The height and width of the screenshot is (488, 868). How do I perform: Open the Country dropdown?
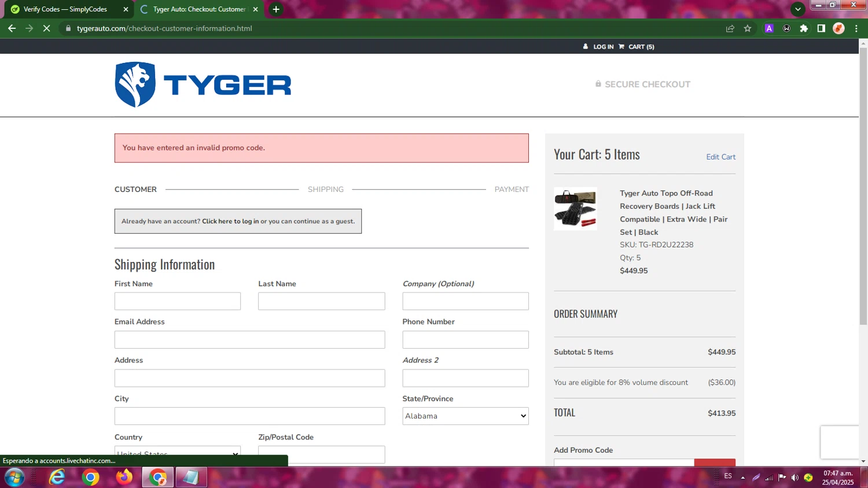click(x=178, y=454)
